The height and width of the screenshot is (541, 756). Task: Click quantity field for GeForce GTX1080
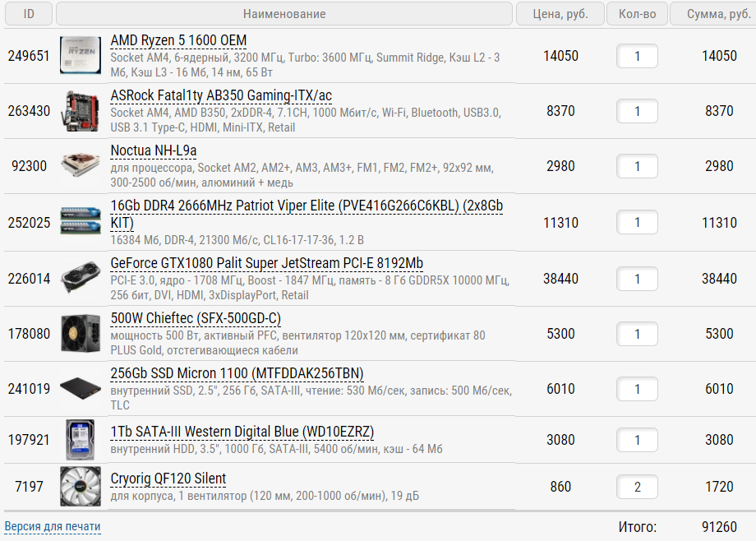[637, 279]
